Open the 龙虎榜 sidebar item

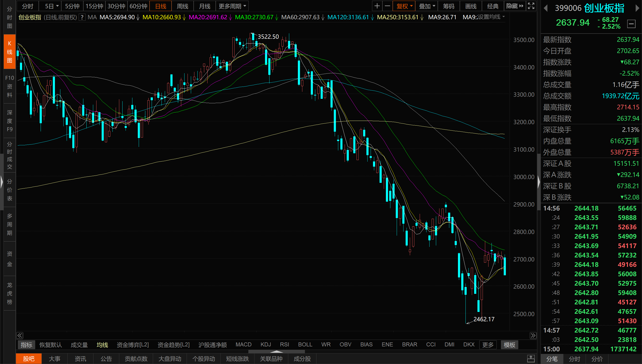coord(9,293)
